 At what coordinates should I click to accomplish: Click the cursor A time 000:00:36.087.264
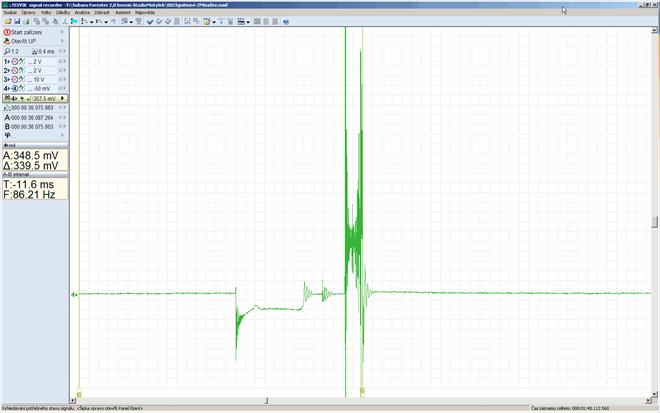32,118
